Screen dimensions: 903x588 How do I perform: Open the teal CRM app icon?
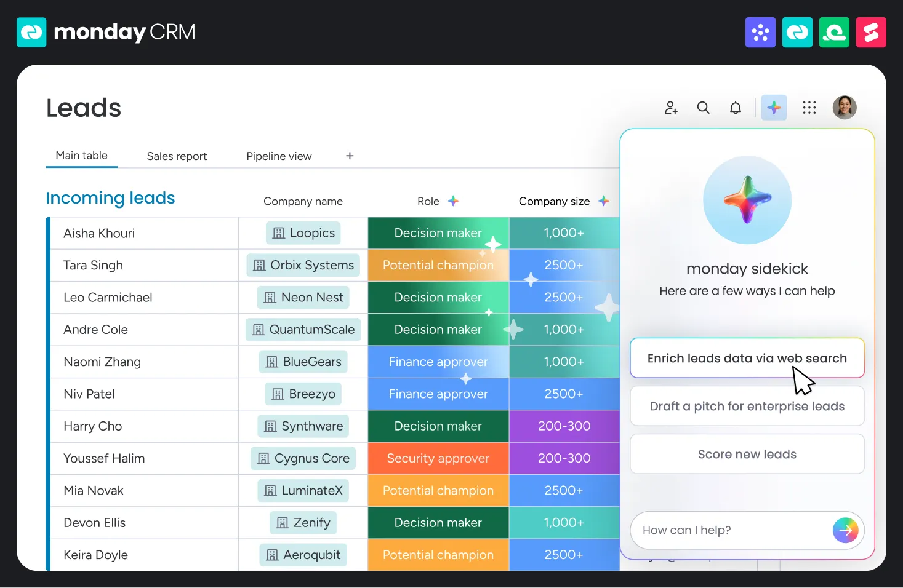pyautogui.click(x=797, y=32)
